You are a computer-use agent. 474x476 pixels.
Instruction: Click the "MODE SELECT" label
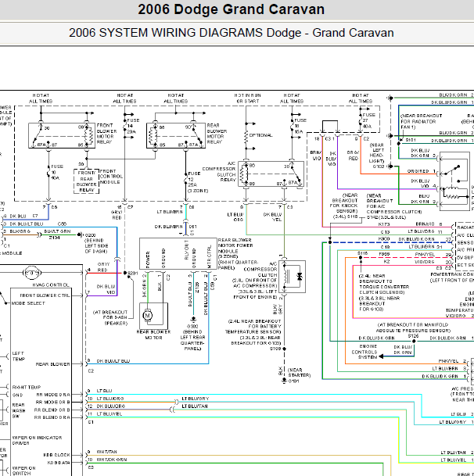click(x=28, y=303)
